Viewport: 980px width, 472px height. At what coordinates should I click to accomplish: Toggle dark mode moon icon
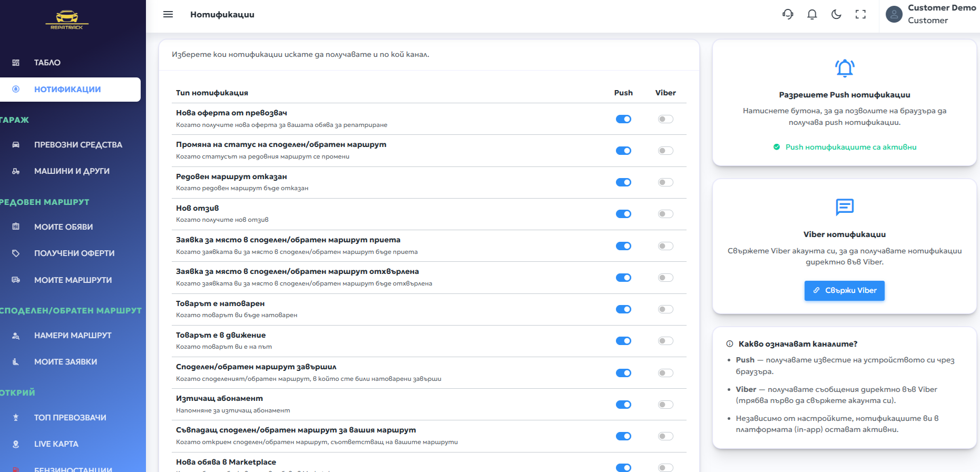(x=836, y=14)
